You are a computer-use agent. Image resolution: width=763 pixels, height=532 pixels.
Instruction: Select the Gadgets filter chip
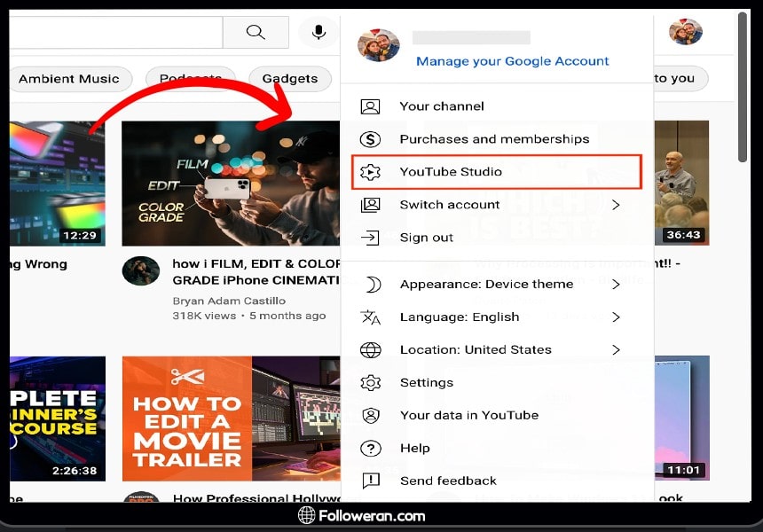click(x=289, y=79)
